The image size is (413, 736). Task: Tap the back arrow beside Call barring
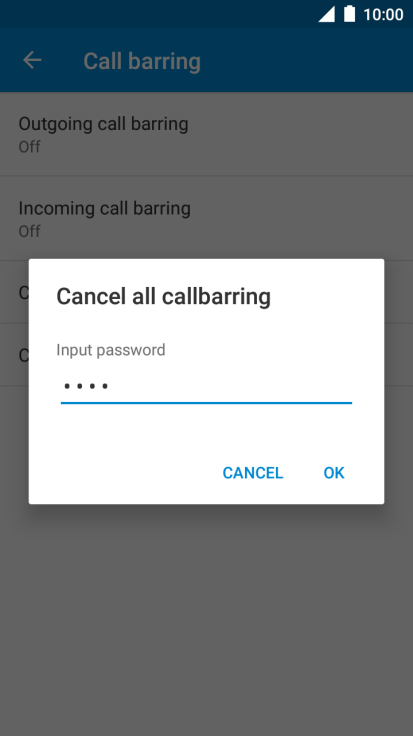[x=32, y=61]
